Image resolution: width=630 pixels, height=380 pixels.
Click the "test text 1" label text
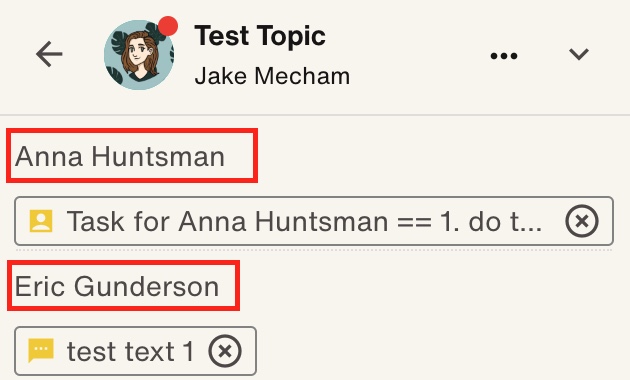click(131, 351)
